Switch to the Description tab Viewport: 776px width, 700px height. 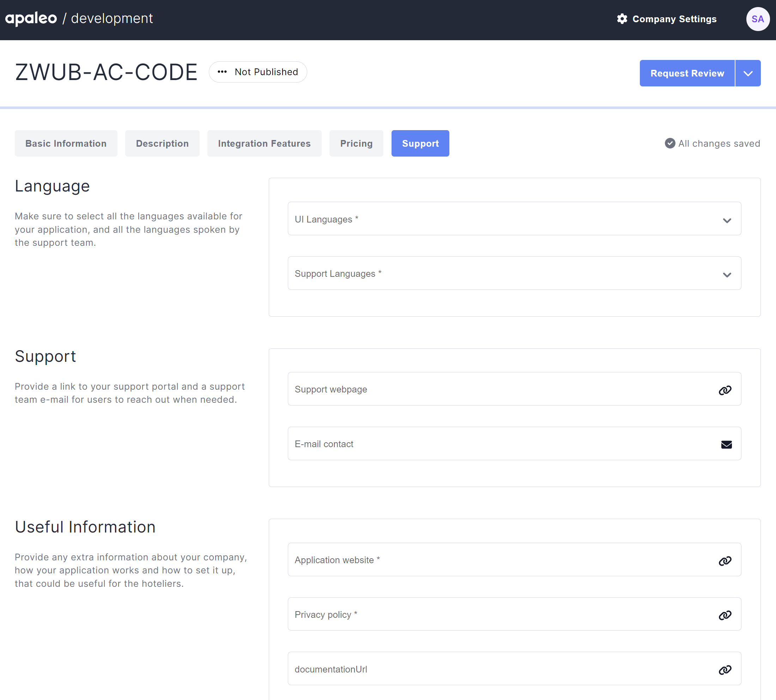(162, 144)
